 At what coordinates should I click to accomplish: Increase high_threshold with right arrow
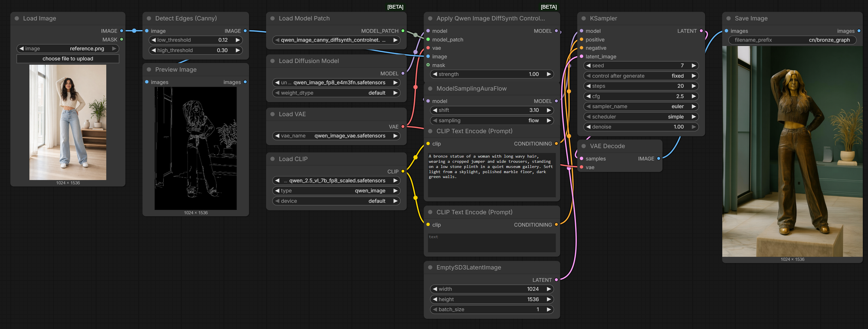[x=237, y=50]
